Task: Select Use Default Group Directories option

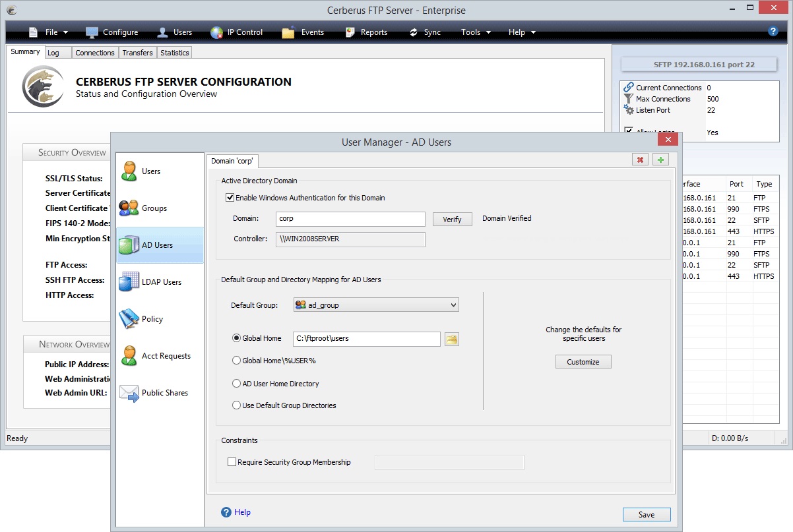Action: pyautogui.click(x=236, y=405)
